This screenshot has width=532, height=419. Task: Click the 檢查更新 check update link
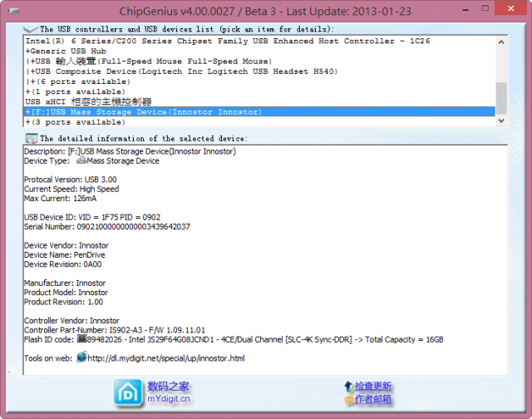[x=373, y=386]
